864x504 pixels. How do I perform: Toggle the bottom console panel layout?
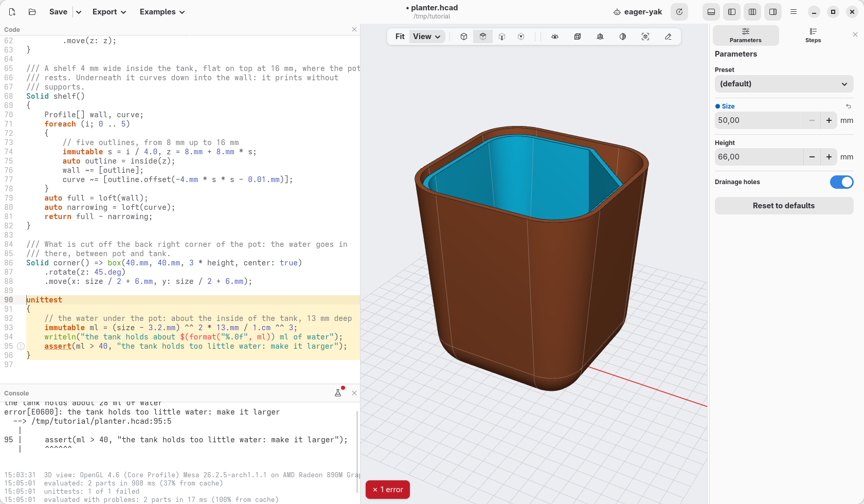click(x=711, y=12)
